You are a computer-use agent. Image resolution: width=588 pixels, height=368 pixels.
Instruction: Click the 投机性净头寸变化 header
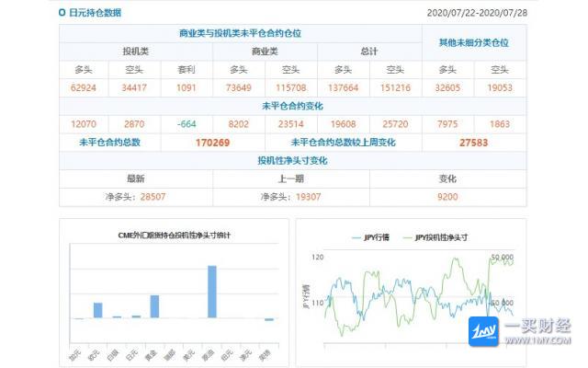(292, 161)
